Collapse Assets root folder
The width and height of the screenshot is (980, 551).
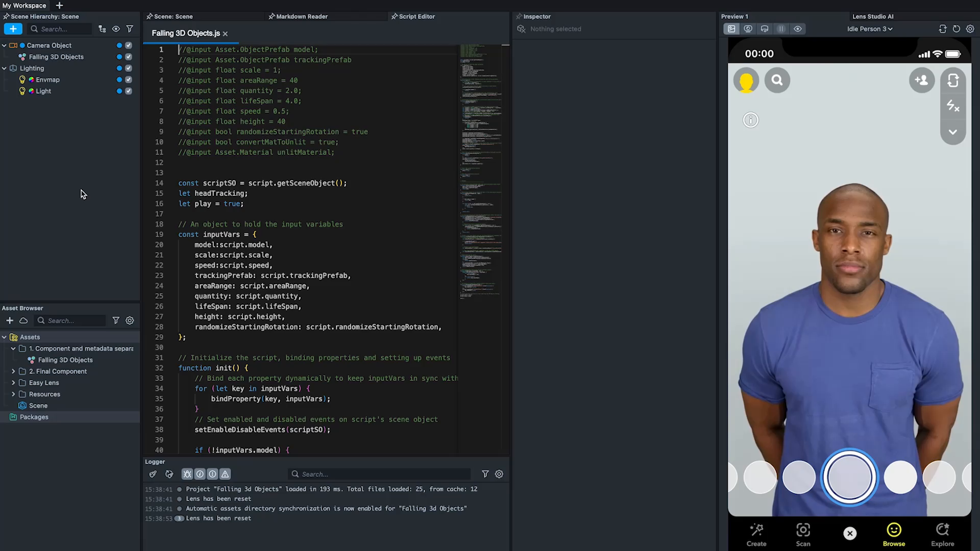[4, 337]
